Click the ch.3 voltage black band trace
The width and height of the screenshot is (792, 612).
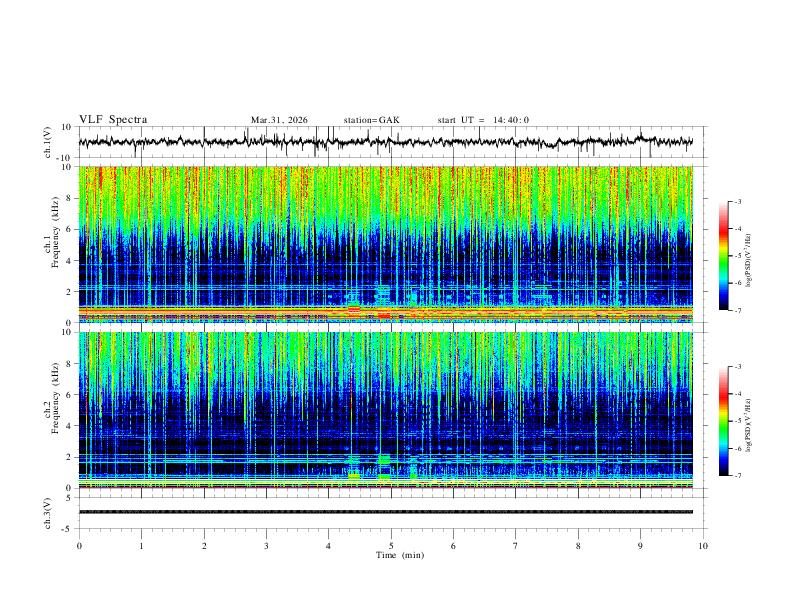coord(385,512)
